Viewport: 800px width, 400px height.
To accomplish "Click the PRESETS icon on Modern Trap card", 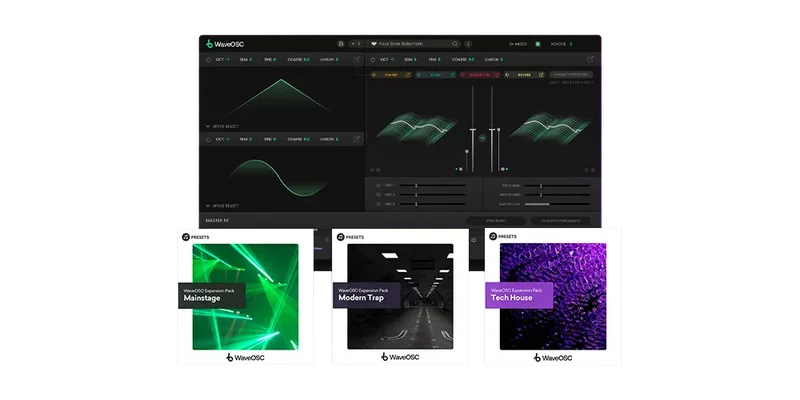I will click(341, 237).
